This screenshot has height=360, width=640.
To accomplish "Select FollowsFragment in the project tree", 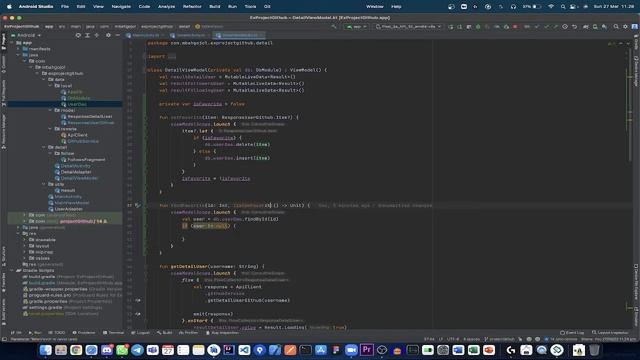I will [x=86, y=160].
